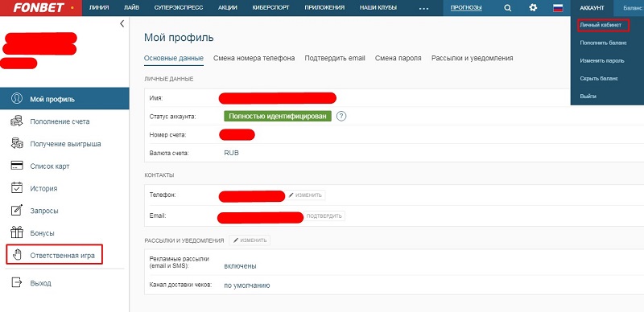
Task: Click the calendar icon for История
Action: (x=16, y=188)
